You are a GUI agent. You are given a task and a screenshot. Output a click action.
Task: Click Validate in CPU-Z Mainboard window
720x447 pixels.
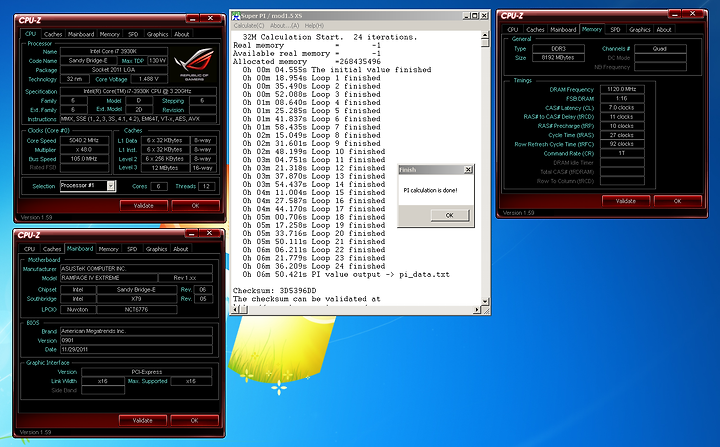pyautogui.click(x=143, y=420)
